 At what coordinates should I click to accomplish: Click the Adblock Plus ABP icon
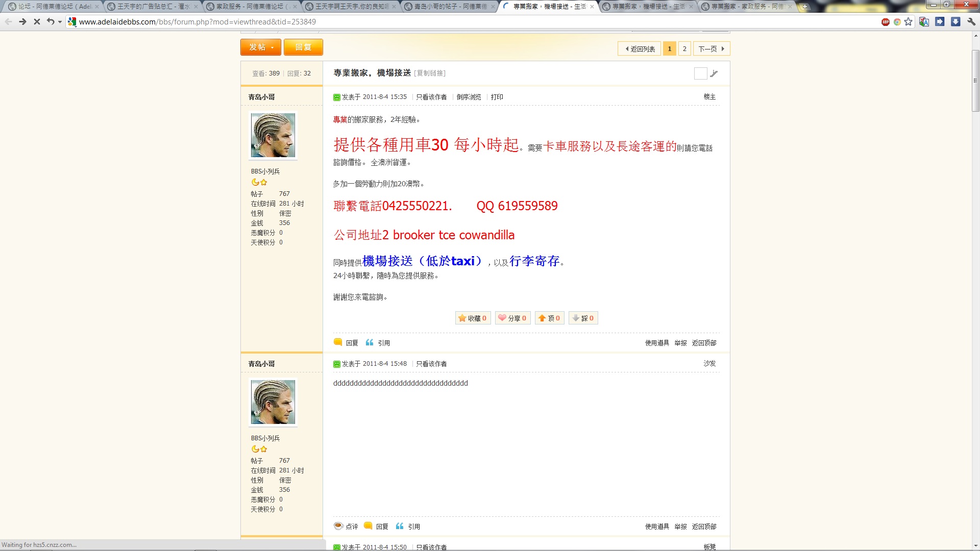(886, 22)
